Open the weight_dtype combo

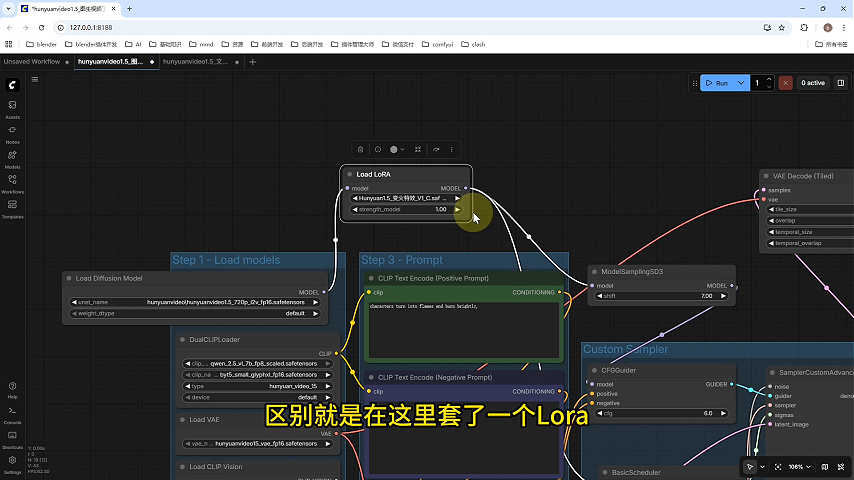[194, 313]
